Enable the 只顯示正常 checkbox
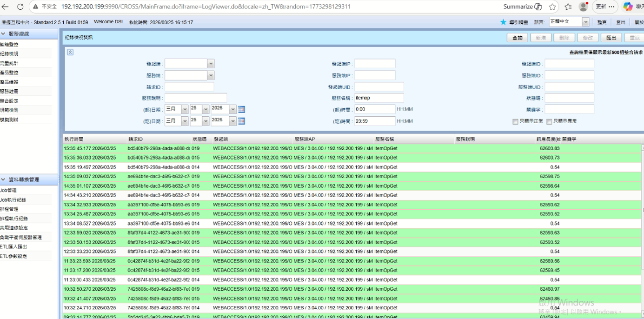The width and height of the screenshot is (644, 319). (x=515, y=121)
